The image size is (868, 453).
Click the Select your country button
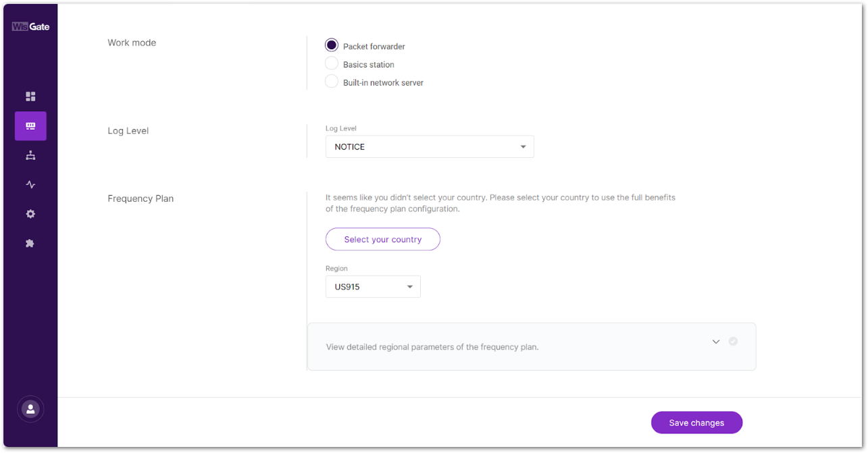point(383,240)
